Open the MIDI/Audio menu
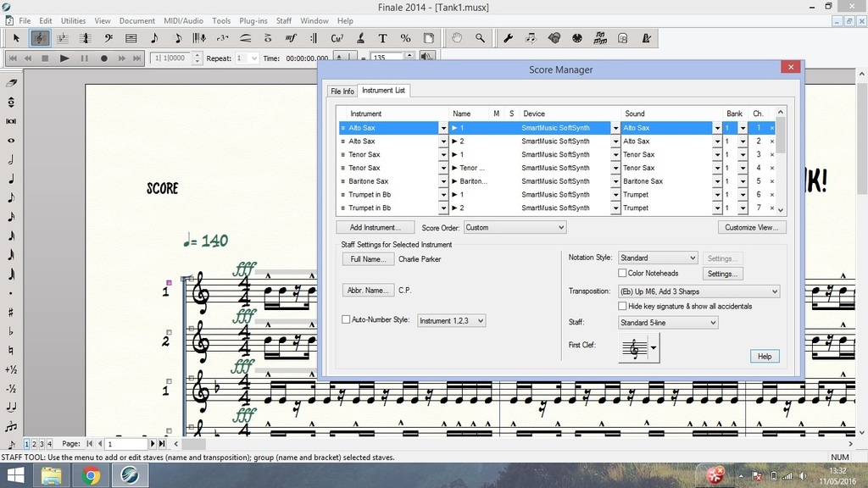The image size is (868, 488). coord(183,21)
